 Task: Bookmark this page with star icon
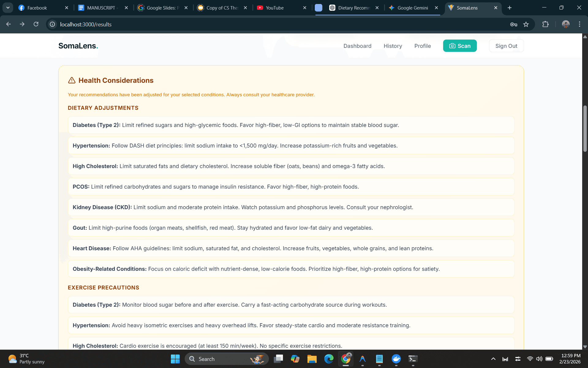coord(526,24)
